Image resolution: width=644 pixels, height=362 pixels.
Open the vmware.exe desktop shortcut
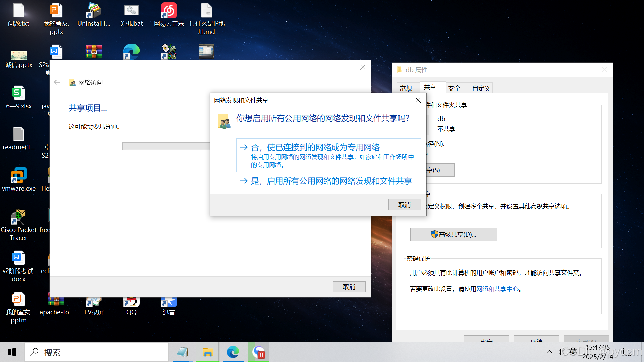[18, 176]
